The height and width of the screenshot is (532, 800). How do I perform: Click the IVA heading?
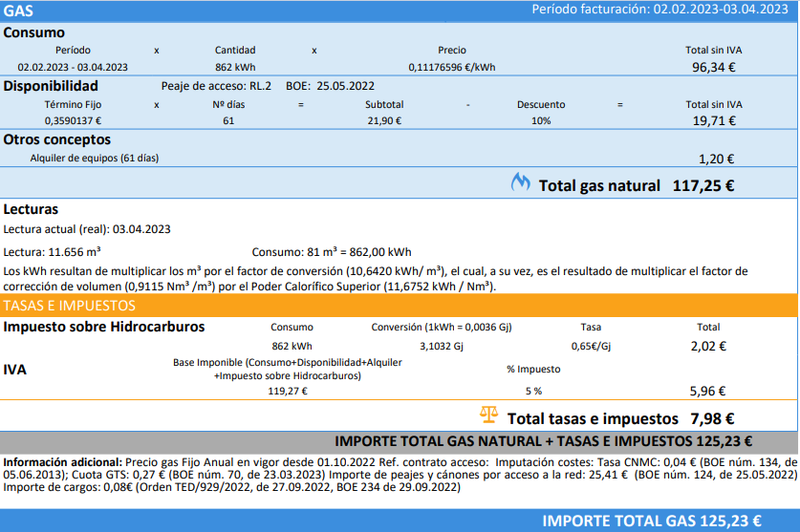point(14,370)
